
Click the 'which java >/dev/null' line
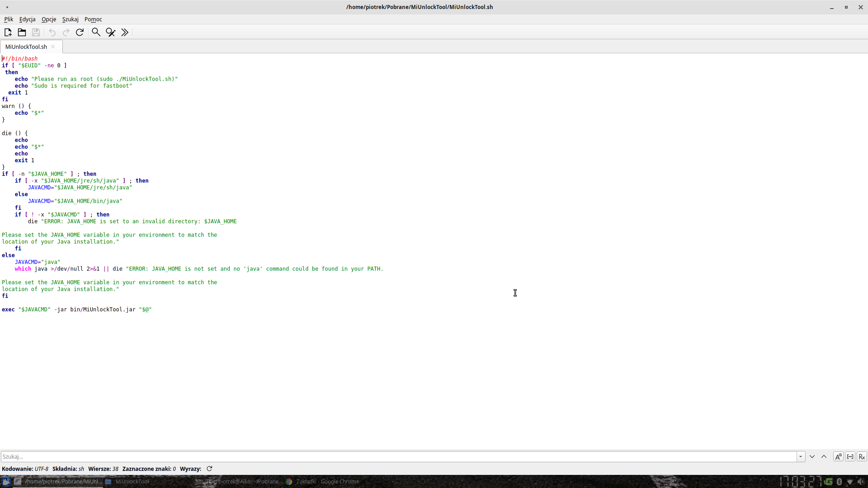pyautogui.click(x=199, y=268)
